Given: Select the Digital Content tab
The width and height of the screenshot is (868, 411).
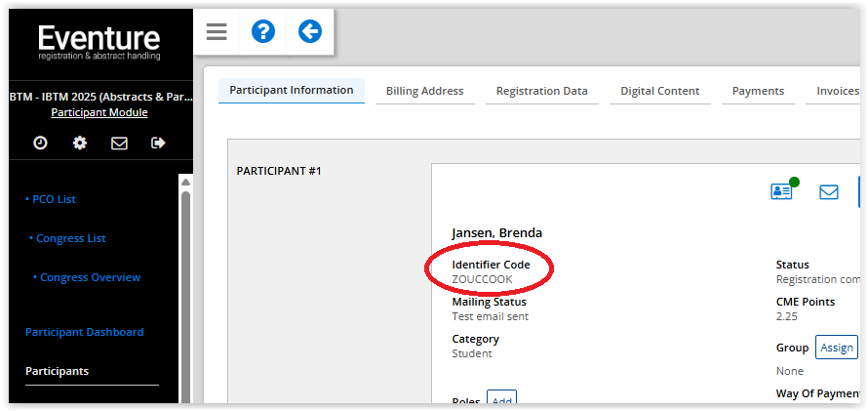Looking at the screenshot, I should click(659, 91).
